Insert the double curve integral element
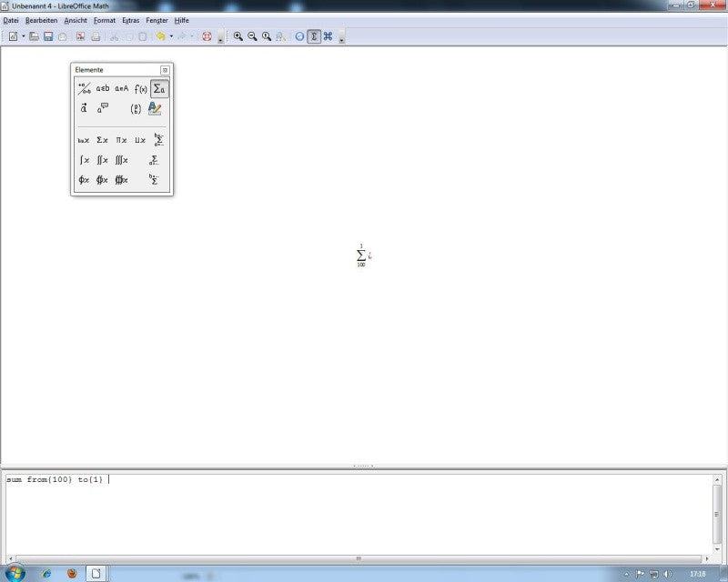 point(102,180)
